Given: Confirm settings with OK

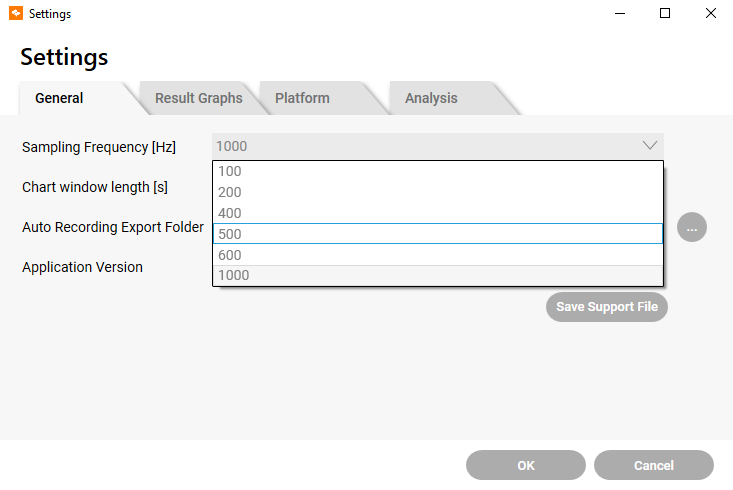Looking at the screenshot, I should coord(526,465).
